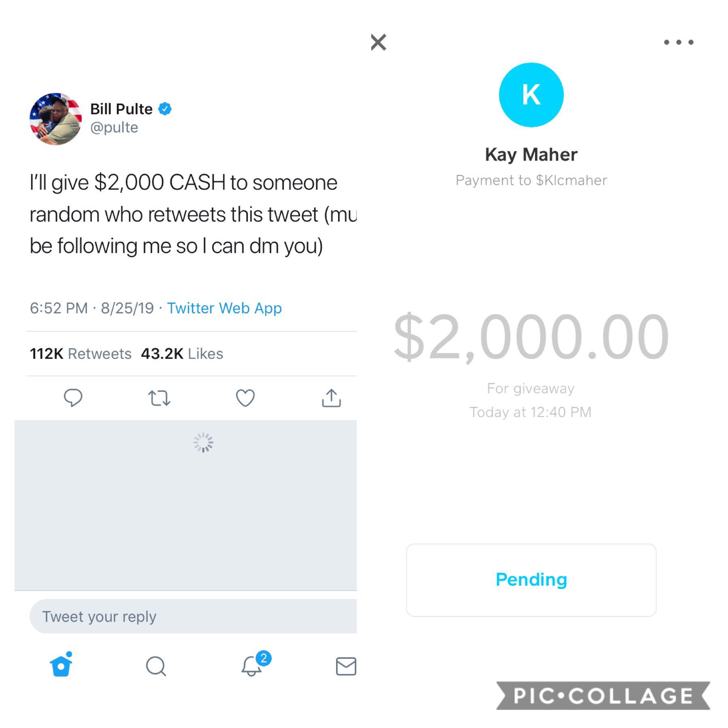Retweet the $2,000 cash tweet

(x=159, y=398)
